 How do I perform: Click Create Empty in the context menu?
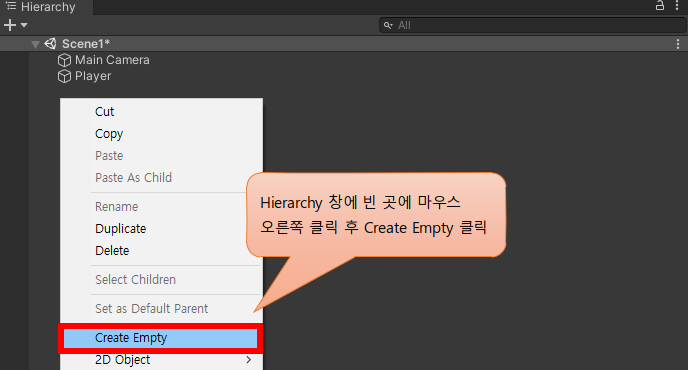pyautogui.click(x=161, y=338)
